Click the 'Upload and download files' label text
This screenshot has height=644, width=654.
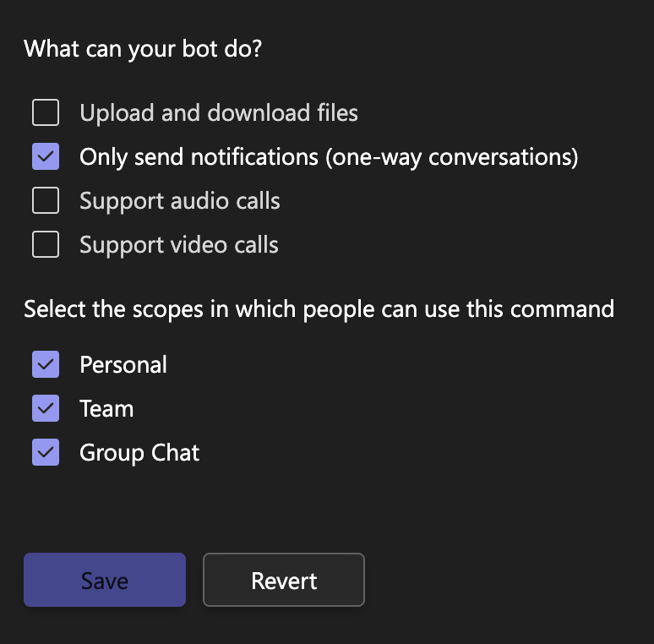click(x=219, y=113)
